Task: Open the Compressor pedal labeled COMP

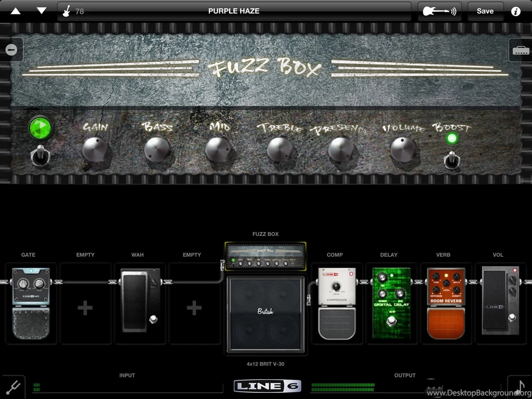Action: click(335, 301)
